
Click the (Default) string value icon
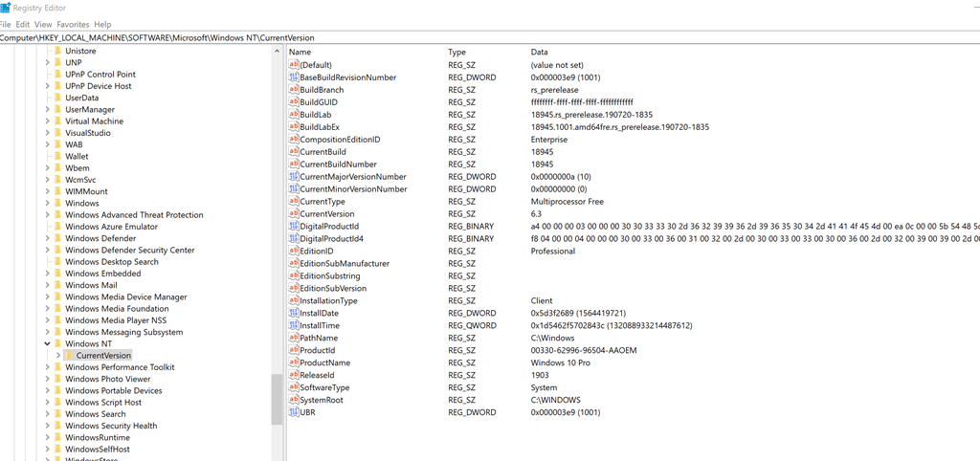click(x=294, y=65)
